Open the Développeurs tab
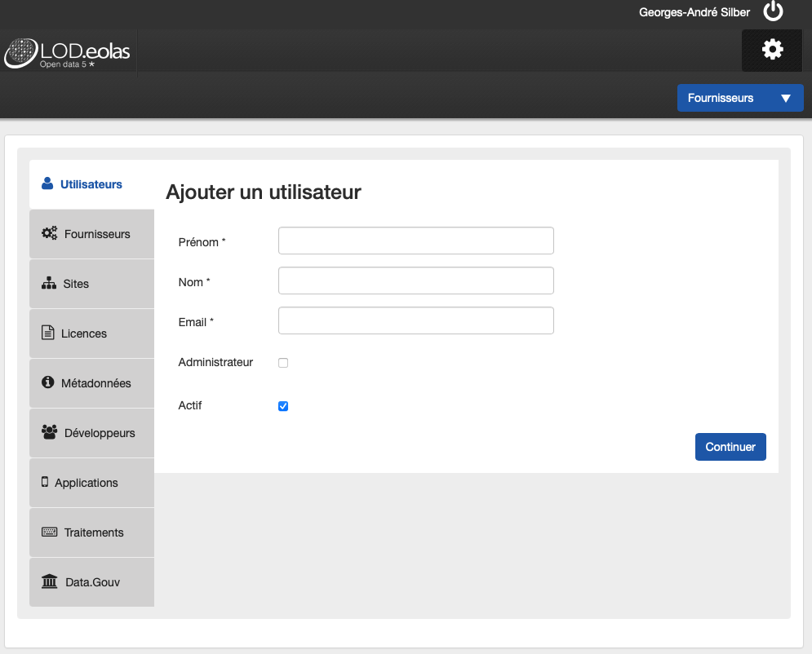The image size is (812, 654). click(x=91, y=433)
